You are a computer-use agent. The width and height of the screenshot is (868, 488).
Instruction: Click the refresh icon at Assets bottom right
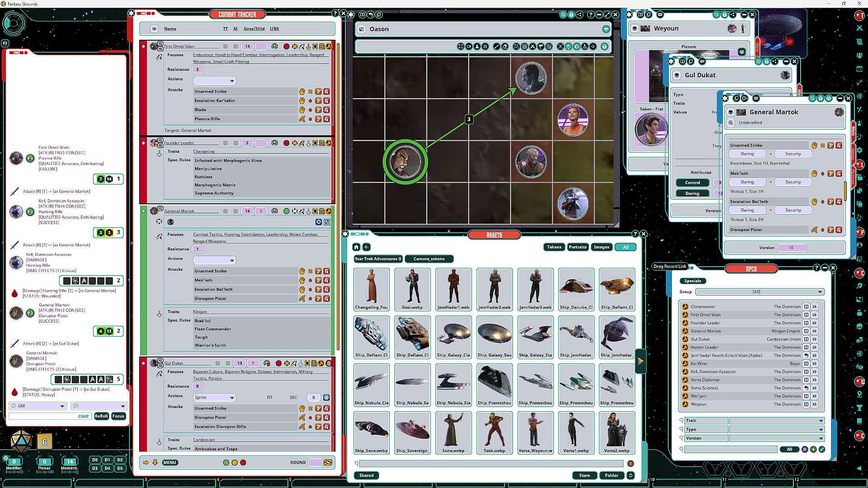coord(631,475)
